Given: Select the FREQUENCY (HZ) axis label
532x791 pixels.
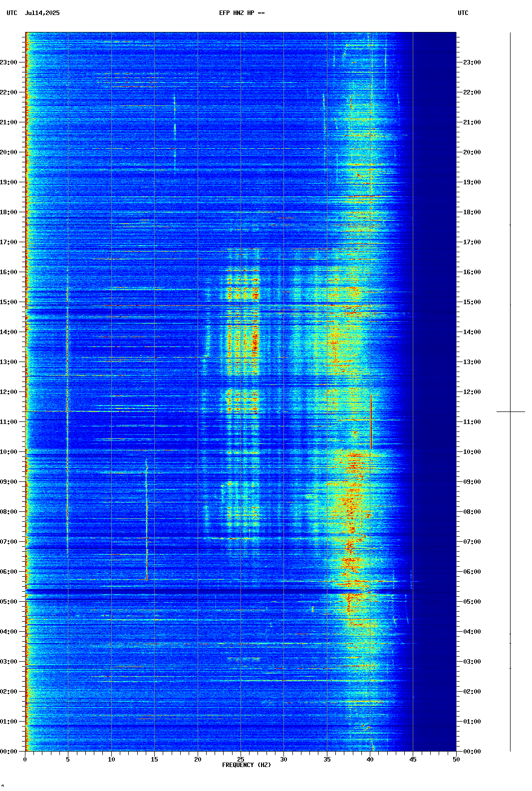Looking at the screenshot, I should pyautogui.click(x=247, y=765).
